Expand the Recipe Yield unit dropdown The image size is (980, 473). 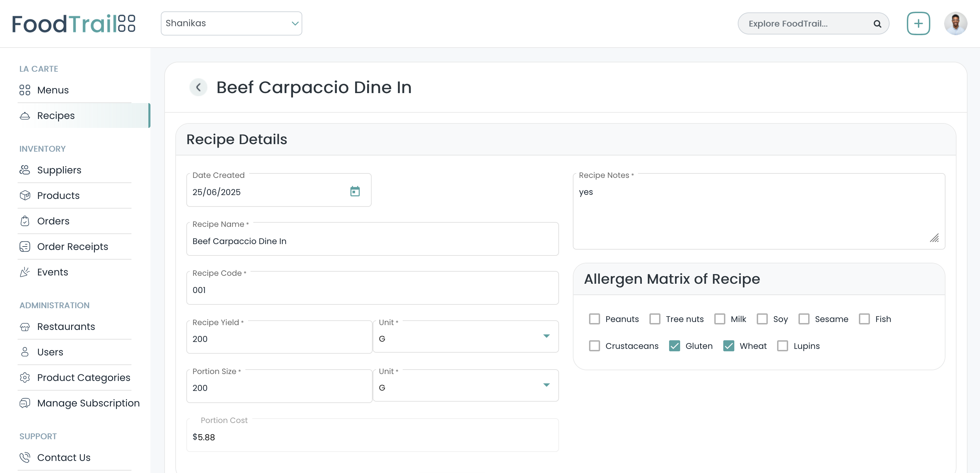tap(547, 336)
